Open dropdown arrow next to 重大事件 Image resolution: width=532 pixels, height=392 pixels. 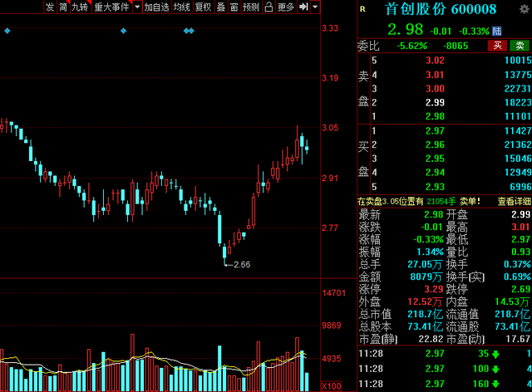point(135,7)
